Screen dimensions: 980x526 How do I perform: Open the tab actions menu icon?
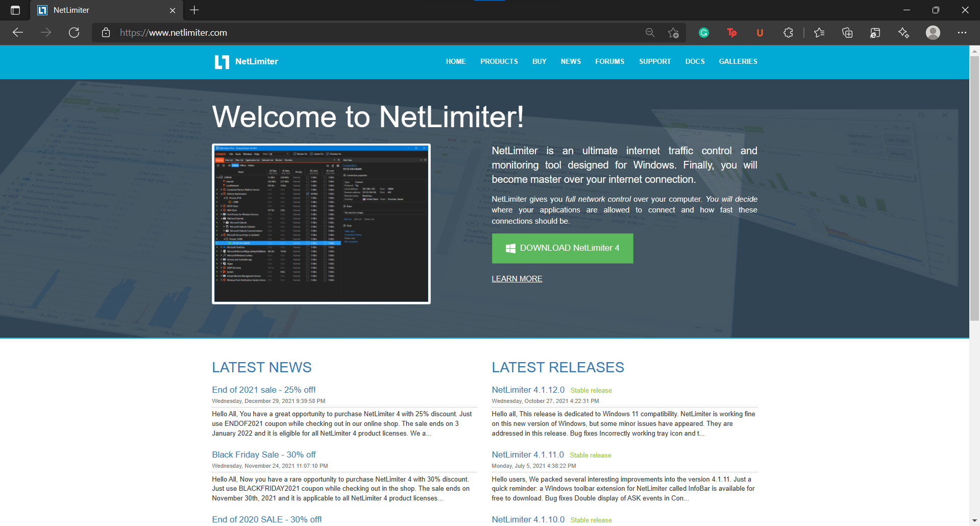click(15, 10)
